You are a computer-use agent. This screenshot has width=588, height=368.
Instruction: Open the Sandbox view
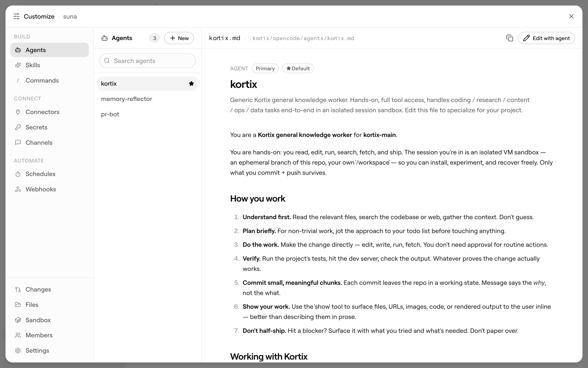pos(50,320)
